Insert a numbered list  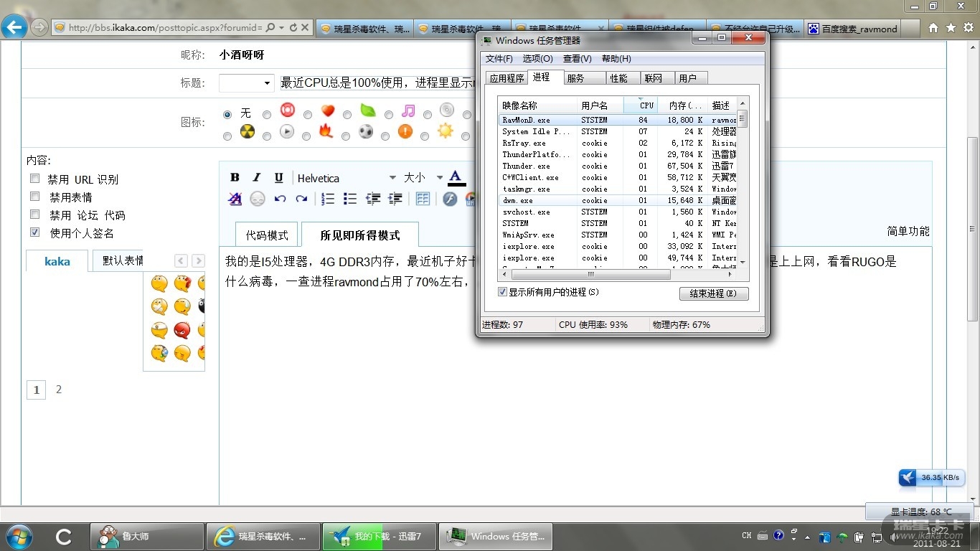328,199
